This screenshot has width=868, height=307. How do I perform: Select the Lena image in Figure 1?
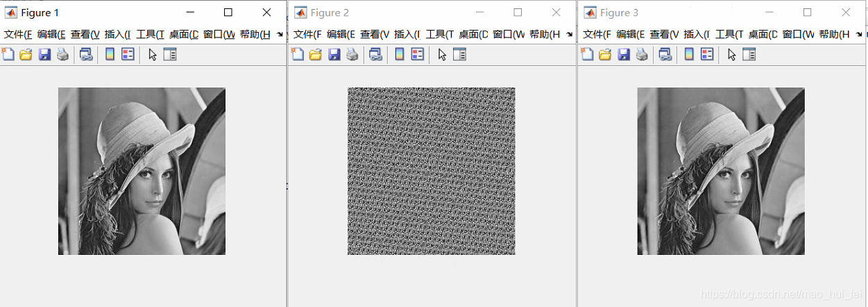tap(142, 171)
